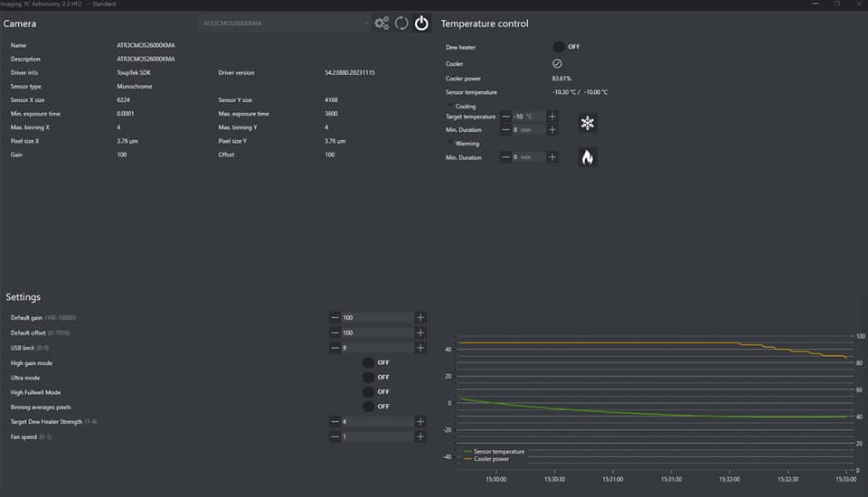Image resolution: width=868 pixels, height=497 pixels.
Task: Enable High gain mode toggle
Action: [368, 362]
